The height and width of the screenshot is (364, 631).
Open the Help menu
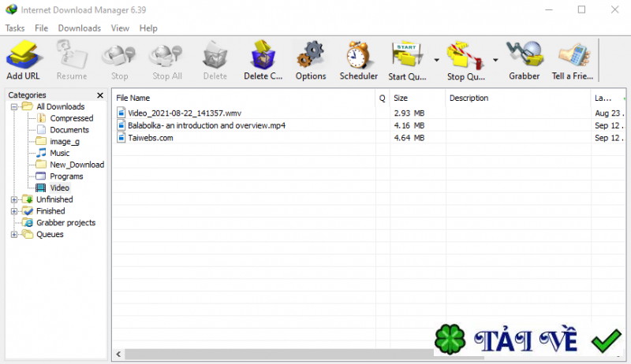pyautogui.click(x=148, y=28)
